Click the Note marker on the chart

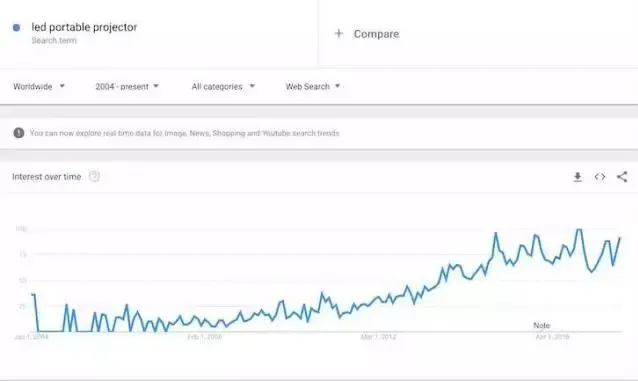point(542,325)
